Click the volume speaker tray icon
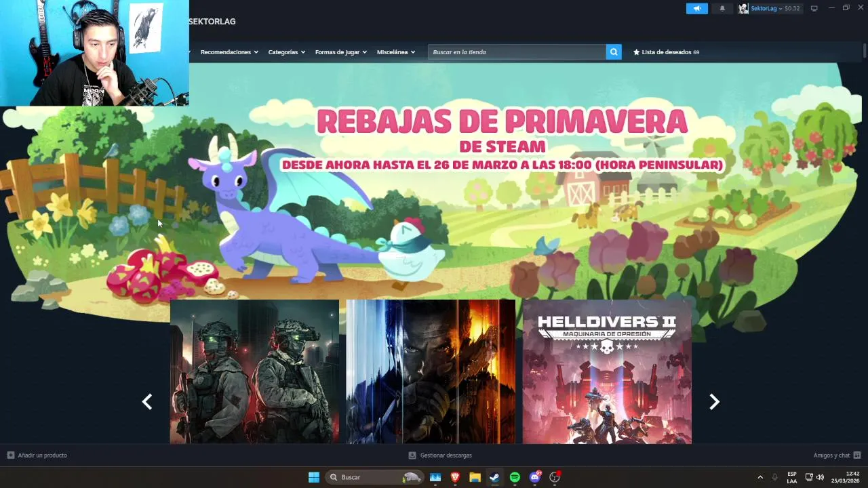 click(x=821, y=477)
